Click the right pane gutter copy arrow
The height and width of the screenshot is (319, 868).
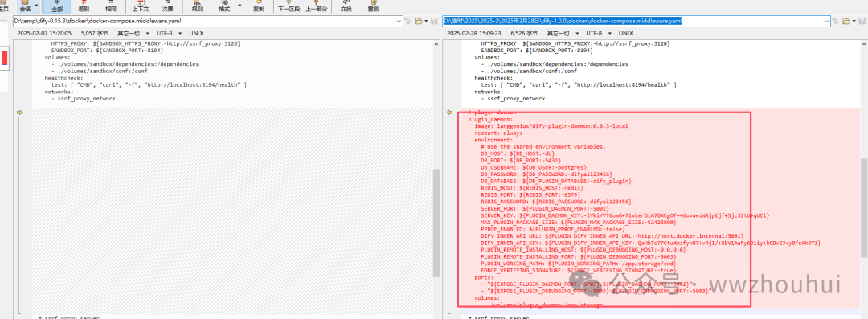click(x=449, y=112)
